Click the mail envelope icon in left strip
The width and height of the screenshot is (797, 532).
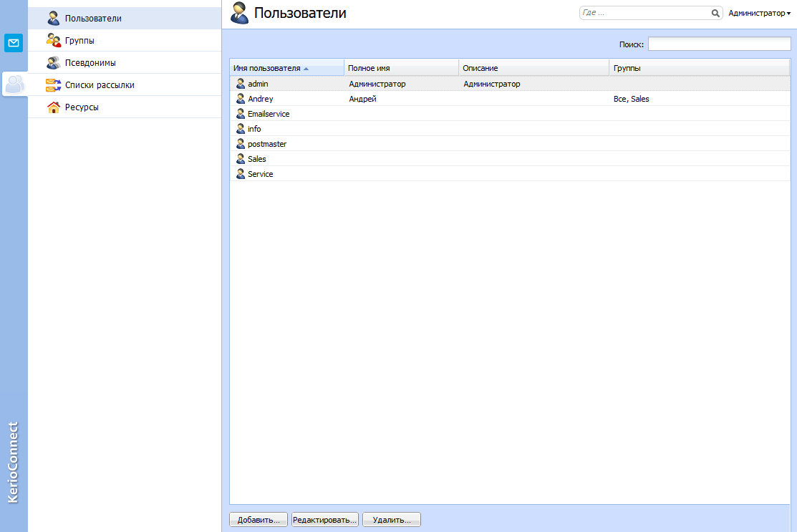[14, 43]
